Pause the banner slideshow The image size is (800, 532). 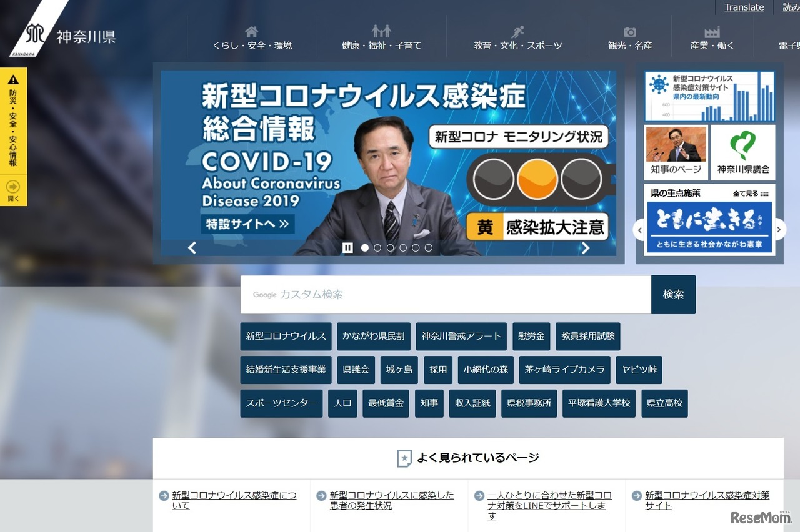[x=347, y=248]
